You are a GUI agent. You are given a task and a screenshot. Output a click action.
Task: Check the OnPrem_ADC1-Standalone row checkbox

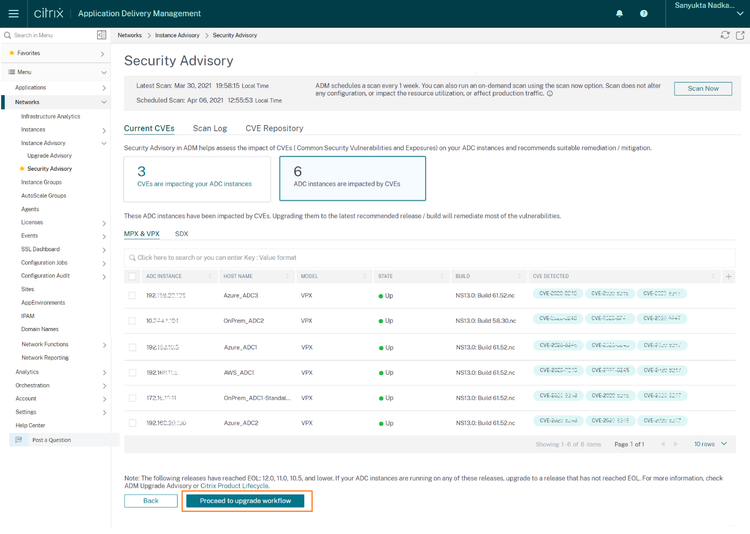(x=132, y=398)
